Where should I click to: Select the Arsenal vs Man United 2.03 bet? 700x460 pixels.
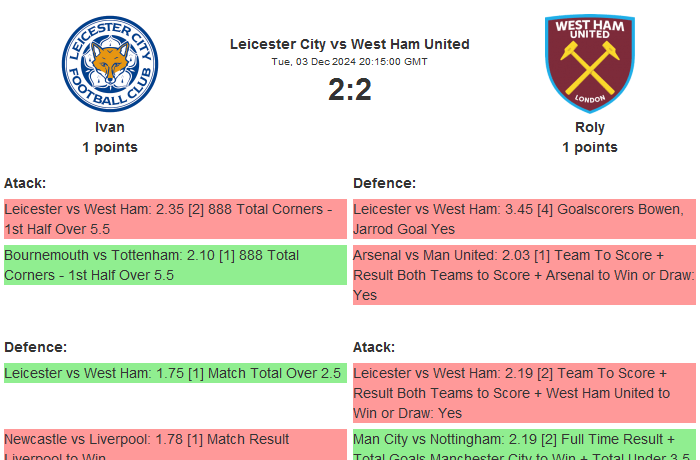pyautogui.click(x=523, y=275)
